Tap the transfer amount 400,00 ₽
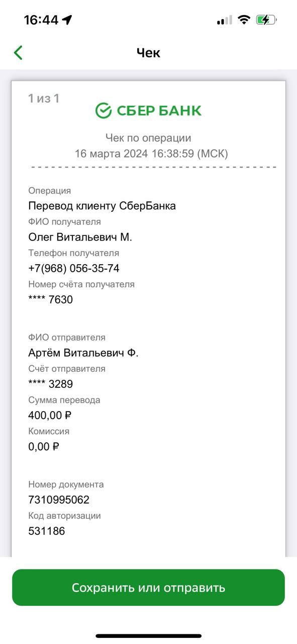The height and width of the screenshot is (644, 297). (50, 416)
